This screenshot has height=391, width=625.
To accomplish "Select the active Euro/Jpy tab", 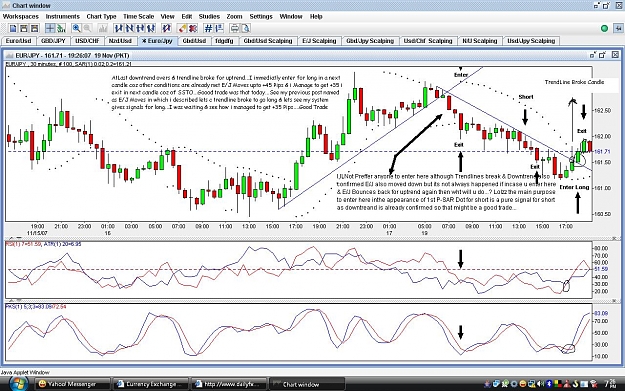I will click(157, 41).
